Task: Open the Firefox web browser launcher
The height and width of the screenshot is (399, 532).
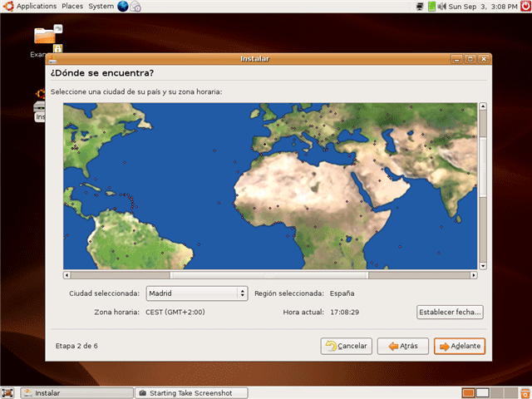Action: pos(123,7)
